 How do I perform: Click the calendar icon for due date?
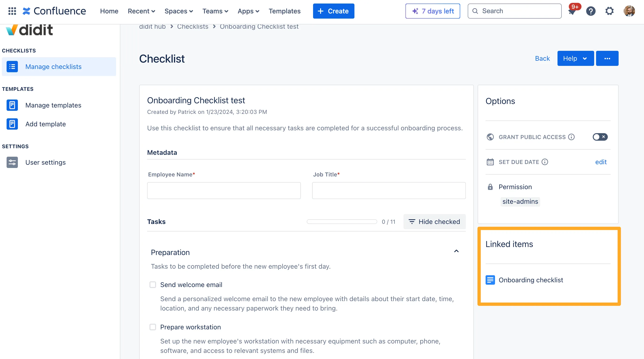[490, 162]
